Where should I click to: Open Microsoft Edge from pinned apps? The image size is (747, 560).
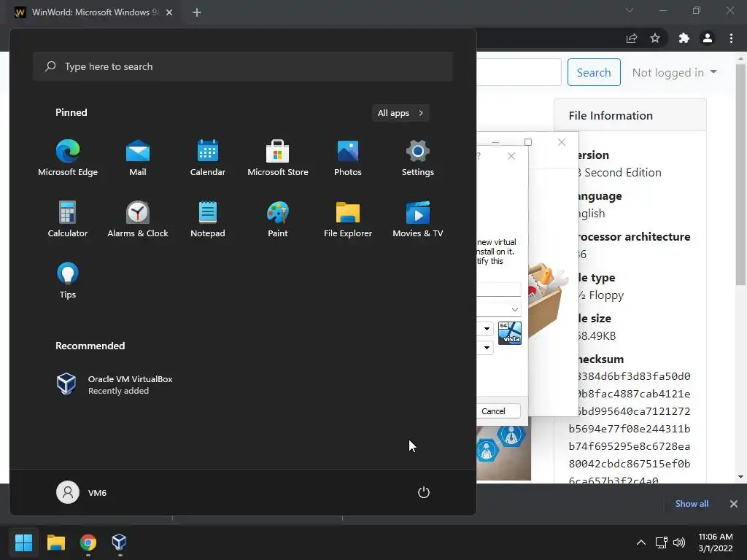point(68,158)
